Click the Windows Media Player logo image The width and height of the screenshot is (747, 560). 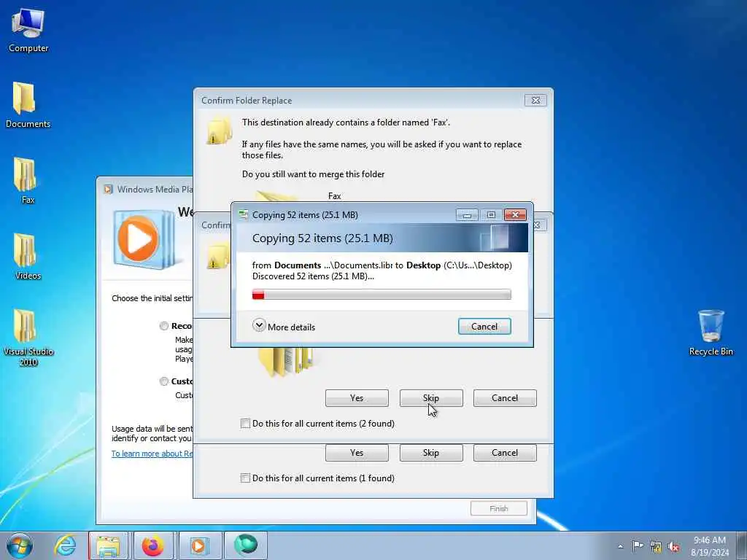click(x=144, y=239)
